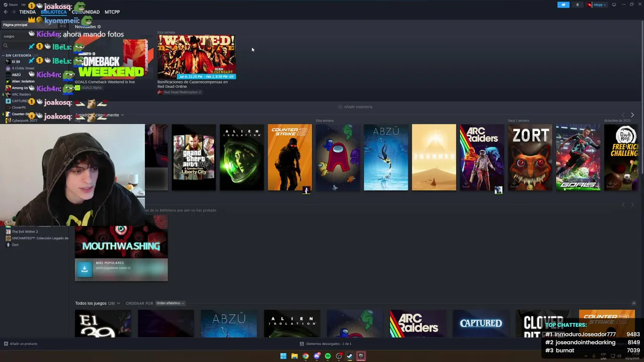Collapse the SIN CATEGORÍA section
Image resolution: width=644 pixels, height=362 pixels.
18,55
